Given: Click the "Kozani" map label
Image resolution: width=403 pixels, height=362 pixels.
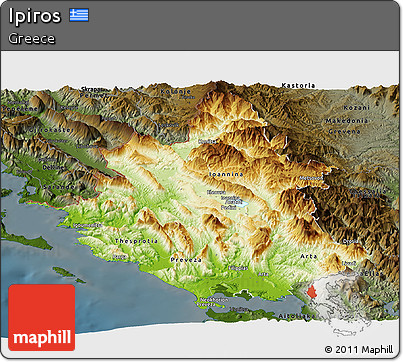Looking at the screenshot, I should tap(357, 108).
